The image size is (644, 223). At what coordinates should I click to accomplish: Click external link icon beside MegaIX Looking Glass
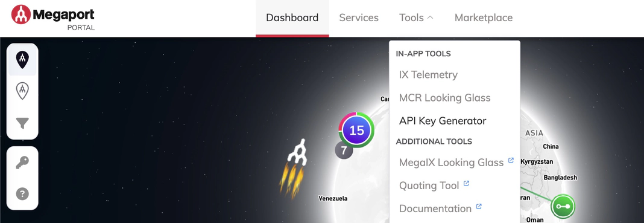(511, 160)
